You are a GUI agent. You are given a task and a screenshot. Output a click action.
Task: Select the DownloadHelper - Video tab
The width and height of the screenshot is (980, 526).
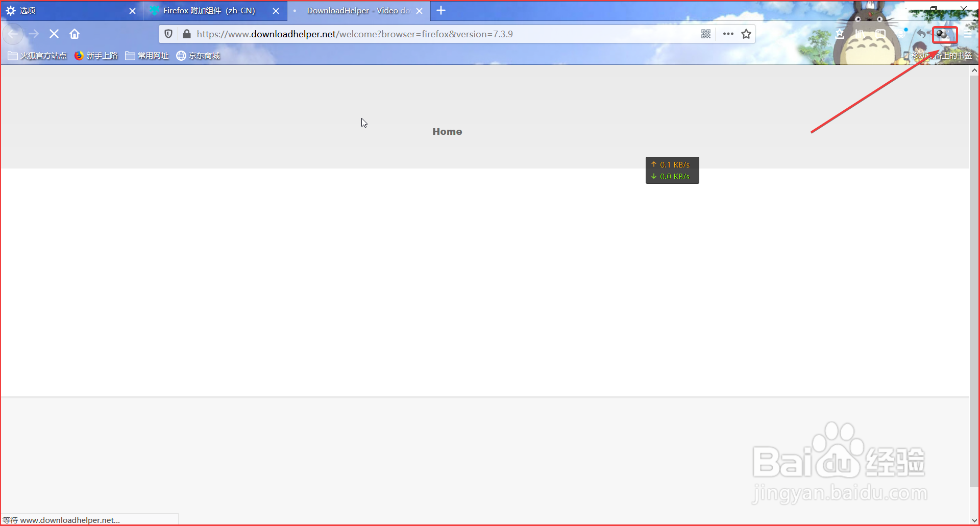pyautogui.click(x=359, y=11)
